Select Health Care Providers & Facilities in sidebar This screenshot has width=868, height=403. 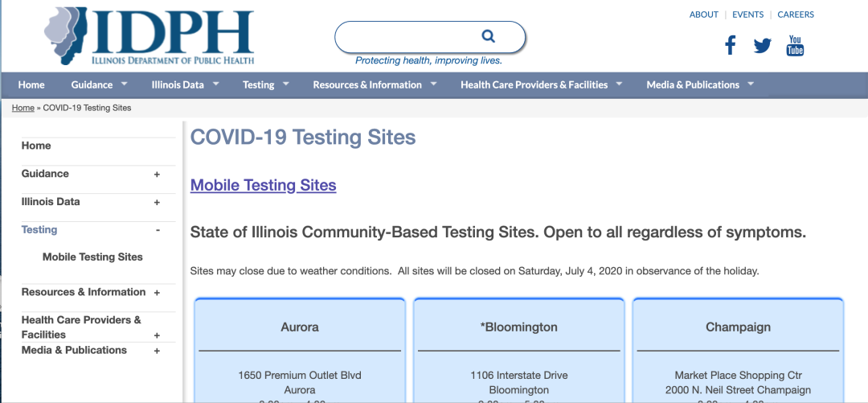(x=81, y=327)
